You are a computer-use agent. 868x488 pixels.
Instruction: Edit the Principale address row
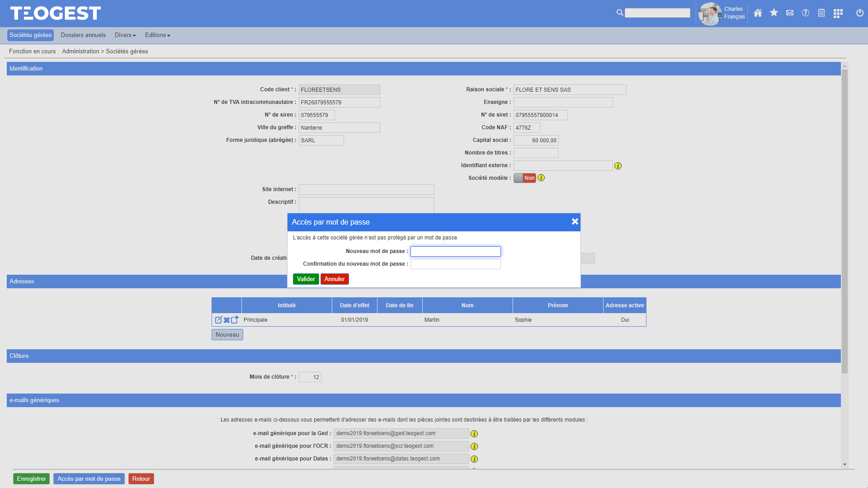pyautogui.click(x=218, y=320)
